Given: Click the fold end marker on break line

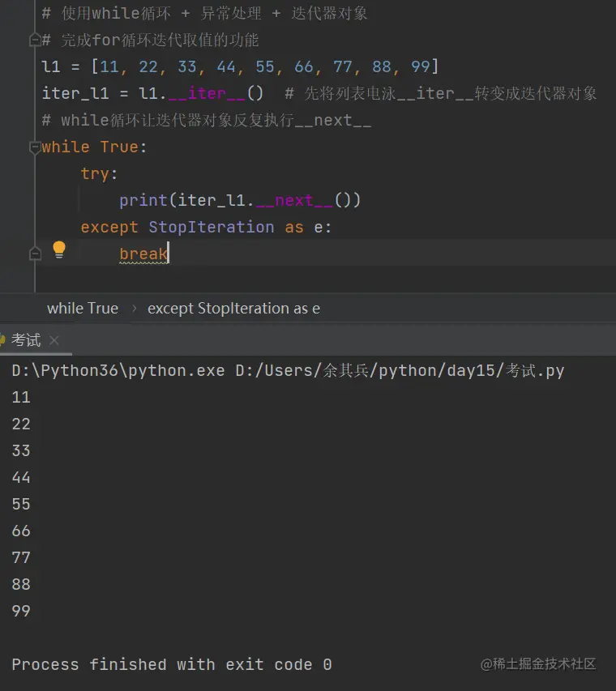Looking at the screenshot, I should click(x=35, y=254).
